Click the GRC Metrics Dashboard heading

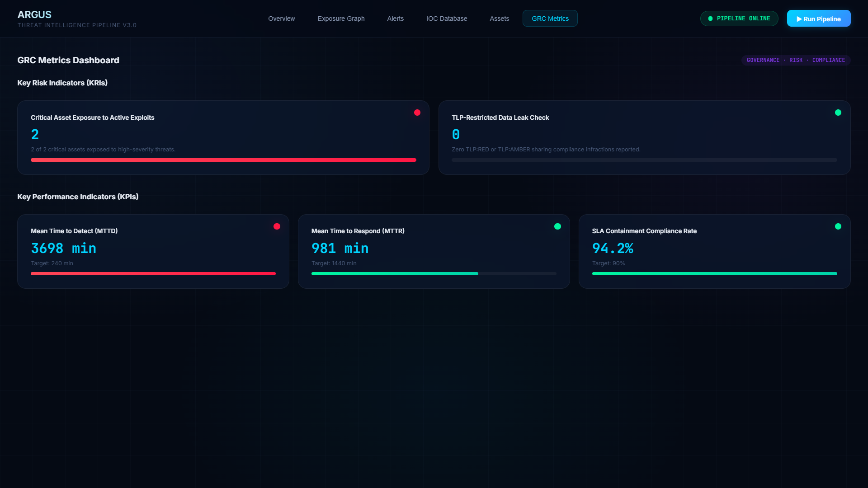click(68, 60)
